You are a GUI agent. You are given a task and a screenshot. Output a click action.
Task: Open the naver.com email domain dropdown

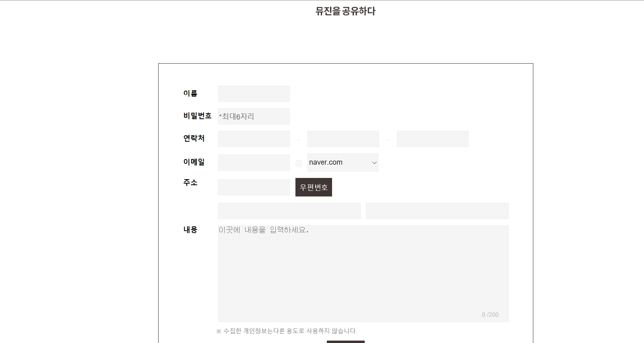point(343,162)
